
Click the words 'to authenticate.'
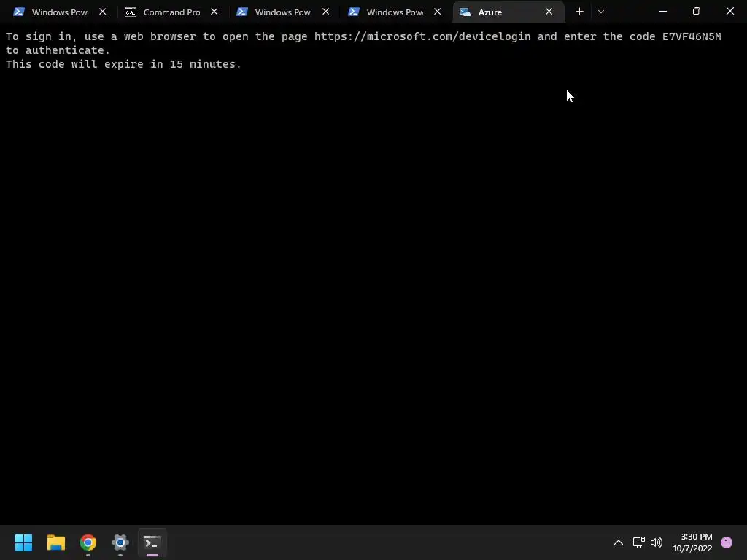[58, 50]
